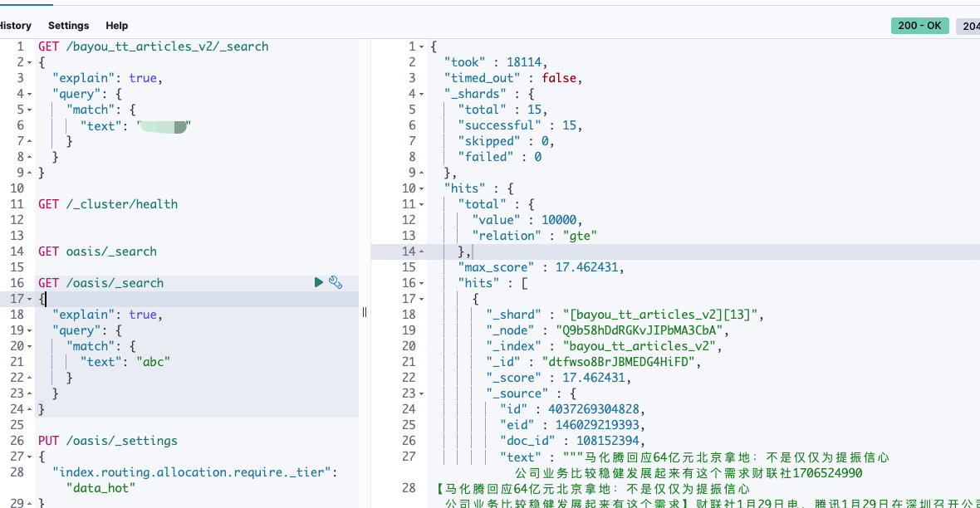Click the partially visible 204 status badge
This screenshot has width=980, height=508.
tap(968, 26)
